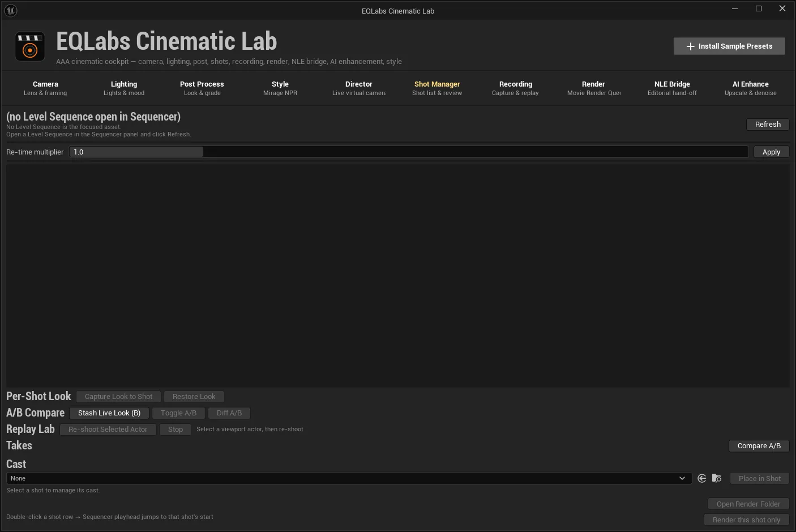Click the Re-time multiplier slider field

409,152
